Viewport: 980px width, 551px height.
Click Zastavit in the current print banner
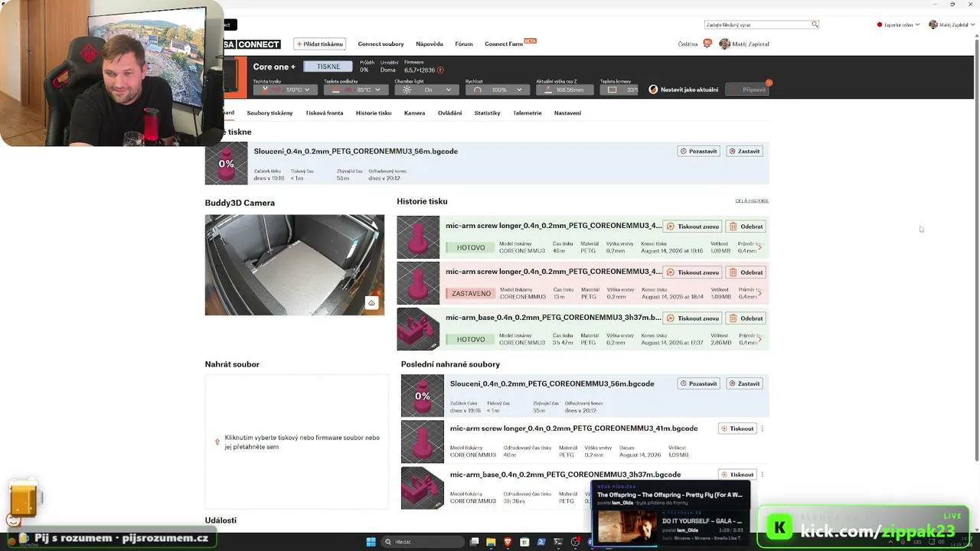(x=744, y=152)
